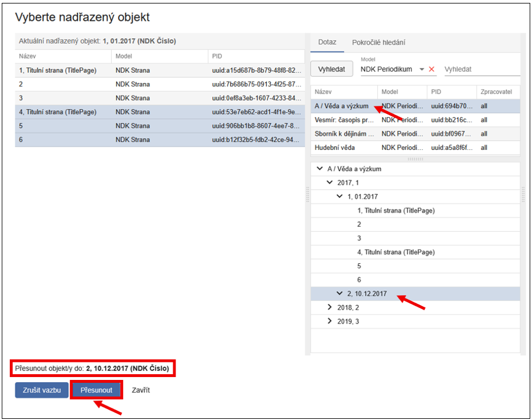
Task: Switch to the Dotaz tab
Action: point(327,42)
